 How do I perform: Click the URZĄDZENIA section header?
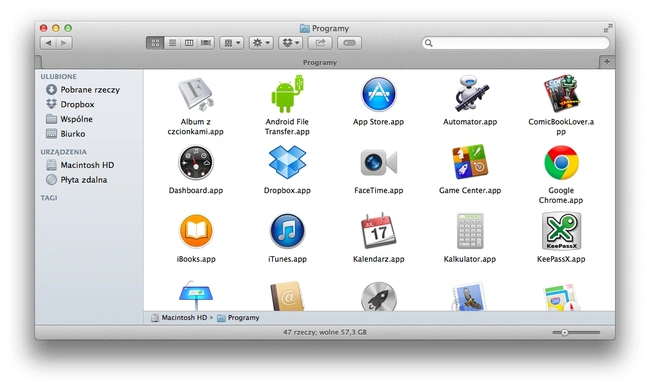click(x=63, y=152)
